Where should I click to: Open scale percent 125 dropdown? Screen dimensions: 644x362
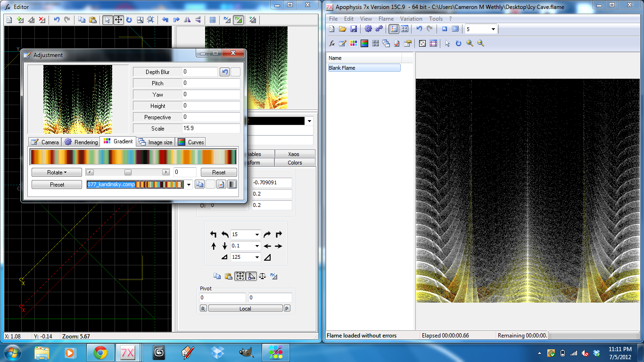(x=257, y=257)
